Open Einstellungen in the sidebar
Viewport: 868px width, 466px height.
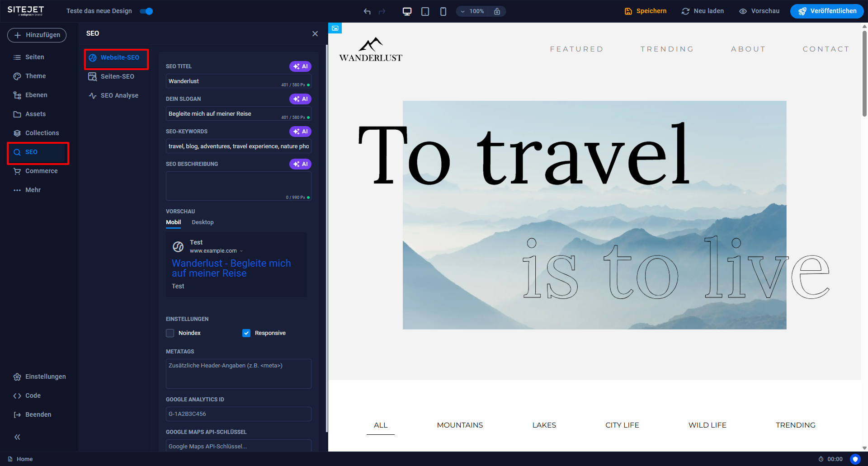(39, 377)
